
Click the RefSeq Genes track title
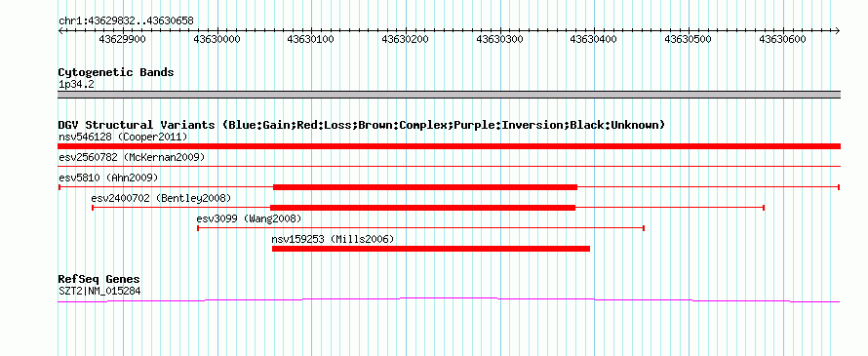click(x=99, y=279)
